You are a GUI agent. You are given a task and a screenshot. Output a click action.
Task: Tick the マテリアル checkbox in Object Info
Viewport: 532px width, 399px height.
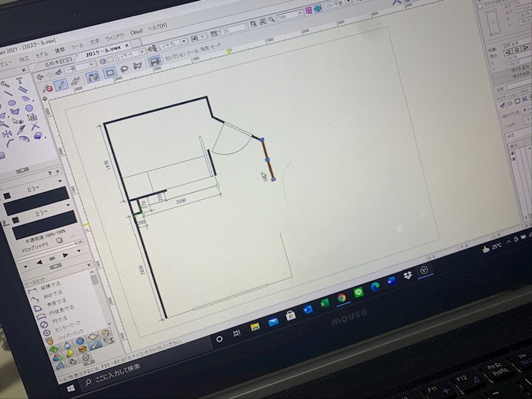tap(481, 6)
